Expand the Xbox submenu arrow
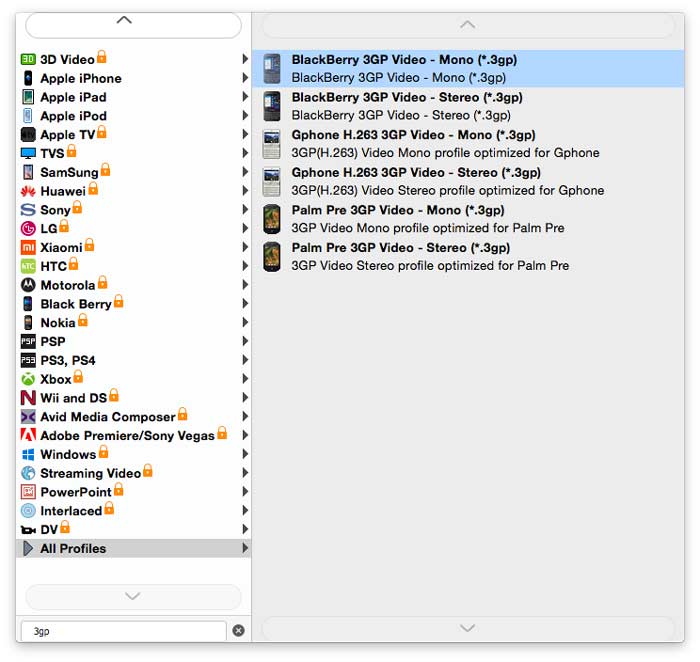 (x=245, y=379)
